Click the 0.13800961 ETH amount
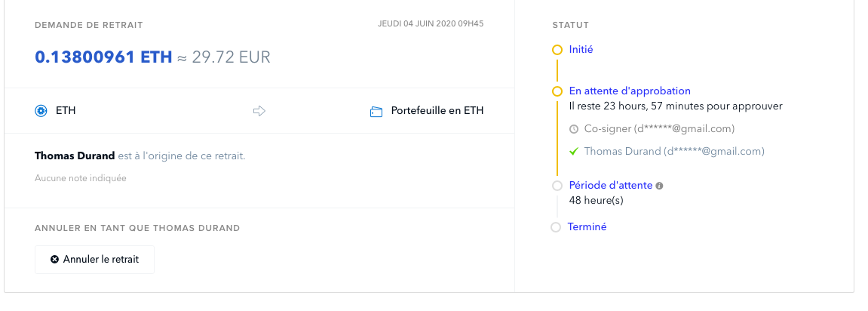This screenshot has height=311, width=868. (103, 57)
